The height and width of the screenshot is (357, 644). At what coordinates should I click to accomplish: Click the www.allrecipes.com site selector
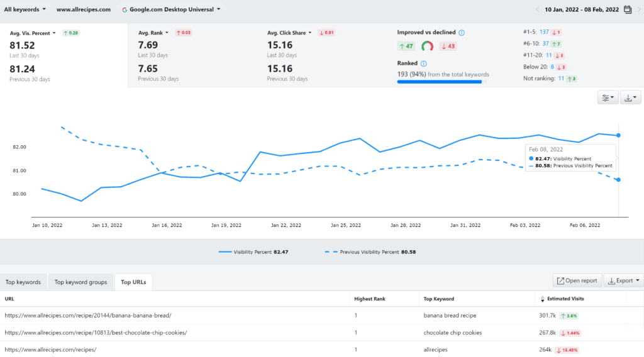tap(84, 9)
